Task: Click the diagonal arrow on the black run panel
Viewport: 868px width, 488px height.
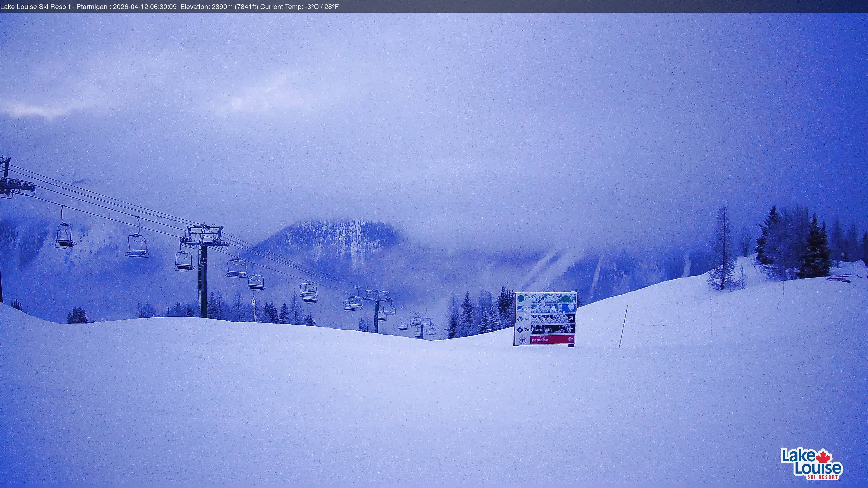Action: coord(571,319)
